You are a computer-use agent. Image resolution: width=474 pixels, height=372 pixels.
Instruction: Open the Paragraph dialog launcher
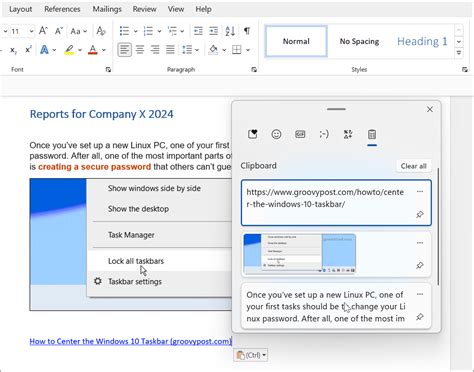pos(254,69)
